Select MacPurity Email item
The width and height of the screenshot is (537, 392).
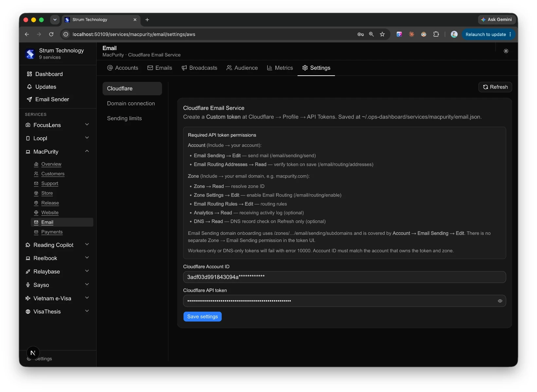pyautogui.click(x=62, y=222)
